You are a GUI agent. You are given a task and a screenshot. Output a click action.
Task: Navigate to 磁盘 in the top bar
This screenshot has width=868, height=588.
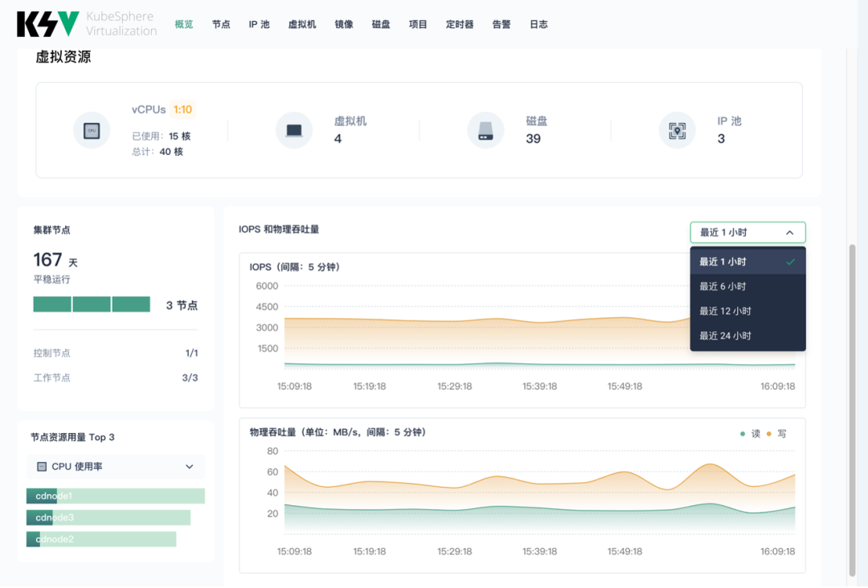point(381,24)
